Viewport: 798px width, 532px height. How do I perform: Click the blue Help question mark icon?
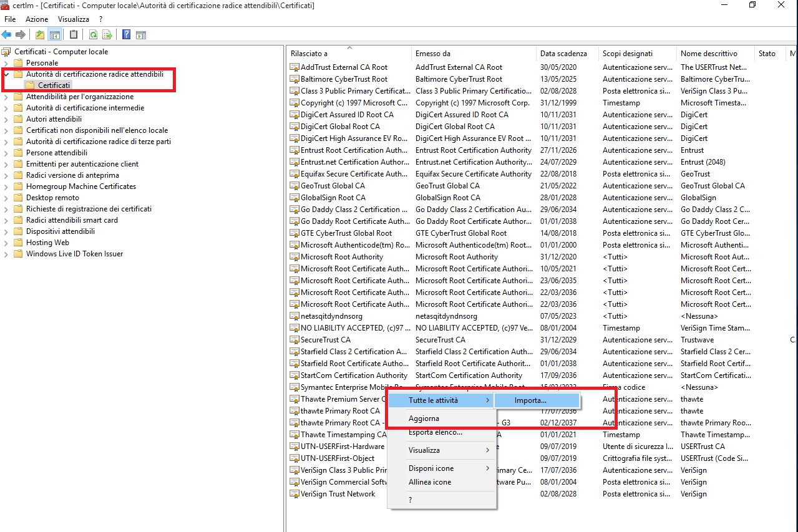click(x=127, y=35)
